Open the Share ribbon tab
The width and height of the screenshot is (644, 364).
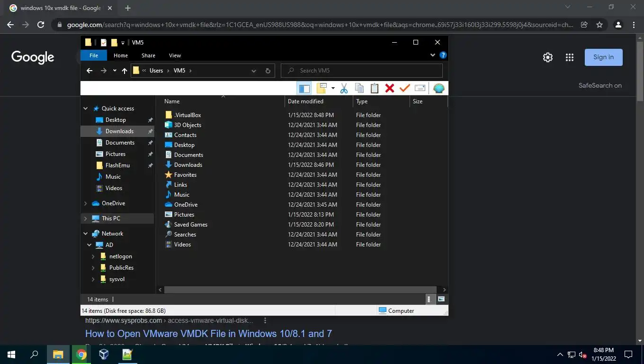[x=148, y=55]
